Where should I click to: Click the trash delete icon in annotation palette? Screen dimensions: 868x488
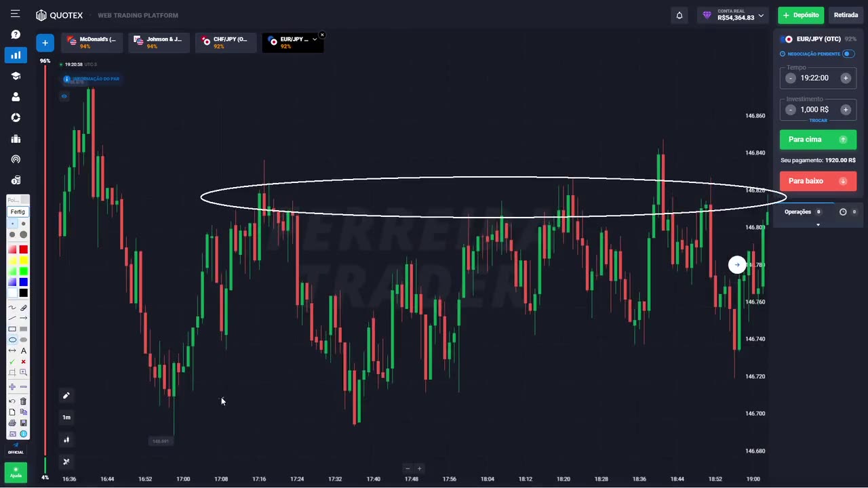coord(24,401)
